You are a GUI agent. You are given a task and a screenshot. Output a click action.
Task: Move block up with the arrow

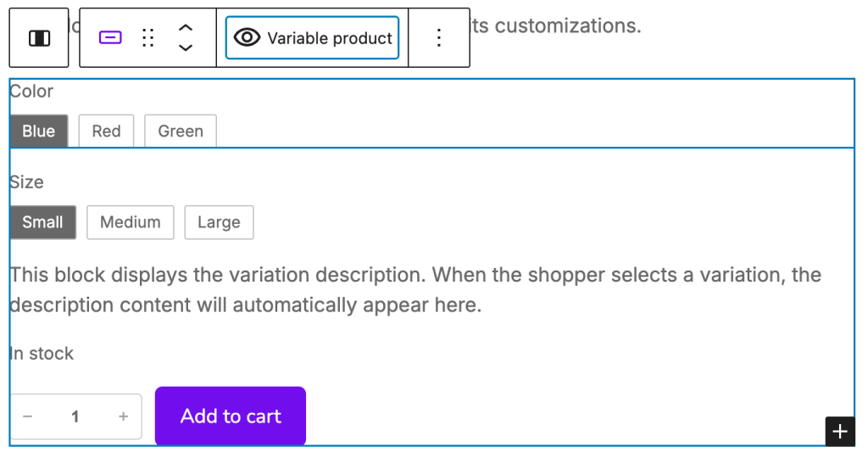pos(186,28)
